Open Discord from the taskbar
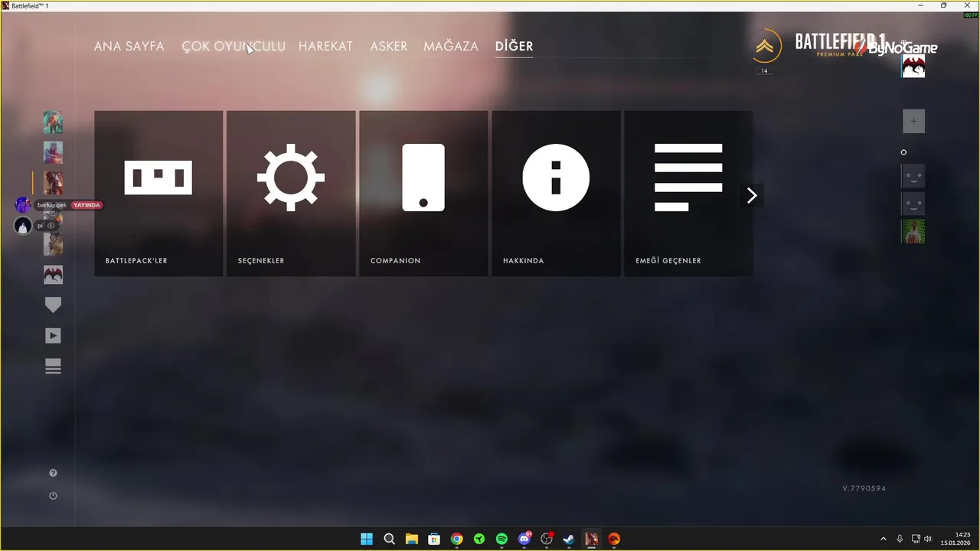 tap(524, 539)
